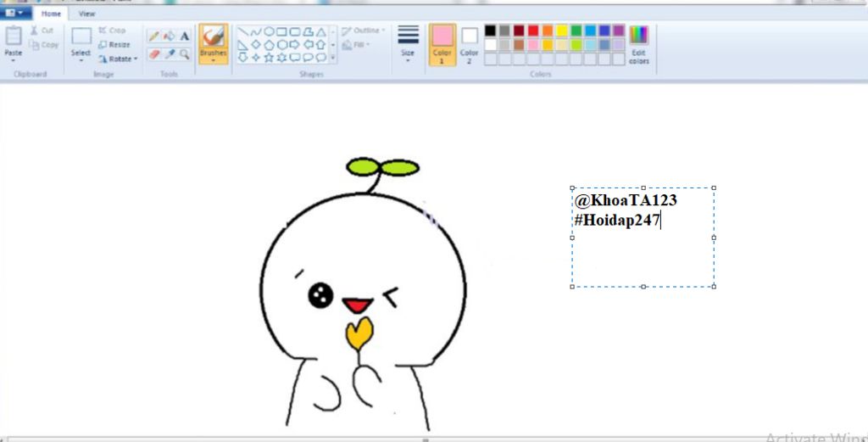The height and width of the screenshot is (442, 868).
Task: Choose the Rounded rectangle shape
Action: click(x=294, y=31)
